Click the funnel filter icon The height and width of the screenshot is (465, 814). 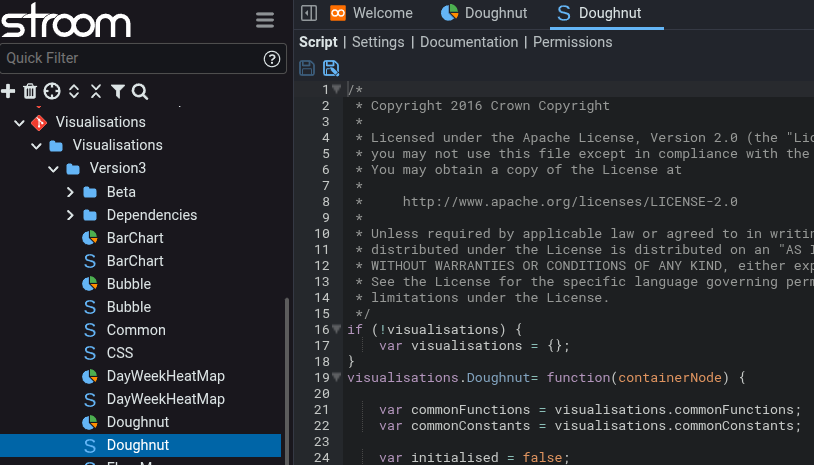click(118, 91)
